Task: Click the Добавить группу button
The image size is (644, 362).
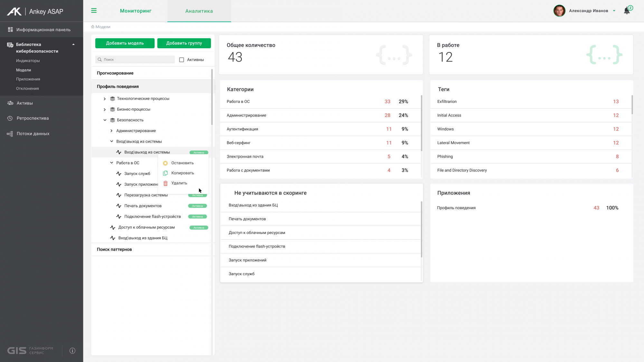Action: click(x=184, y=43)
